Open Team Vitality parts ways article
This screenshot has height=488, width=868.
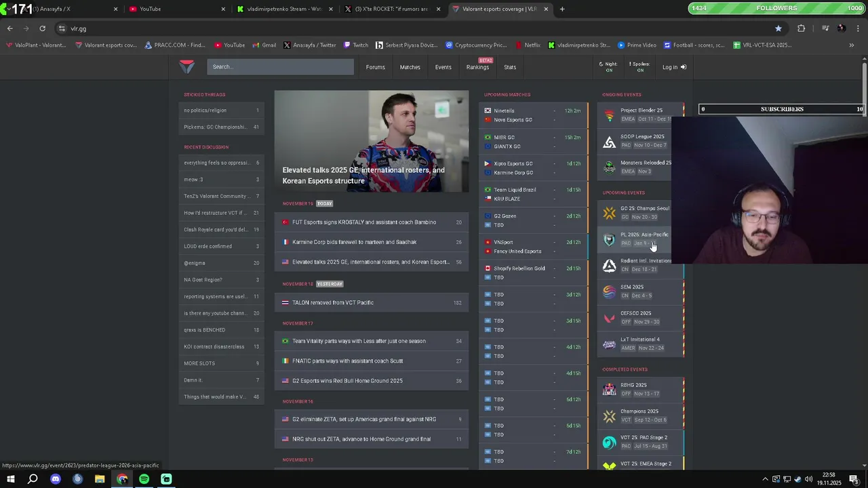[371, 341]
